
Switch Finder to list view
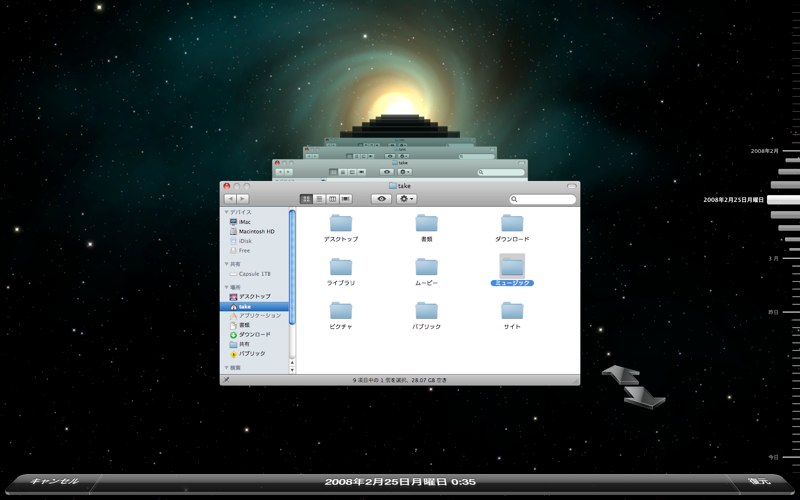pos(319,199)
